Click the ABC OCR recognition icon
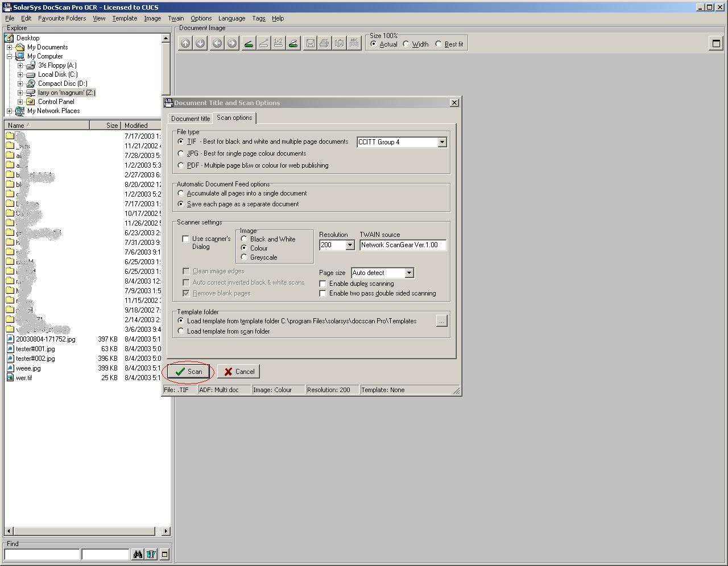 [354, 43]
